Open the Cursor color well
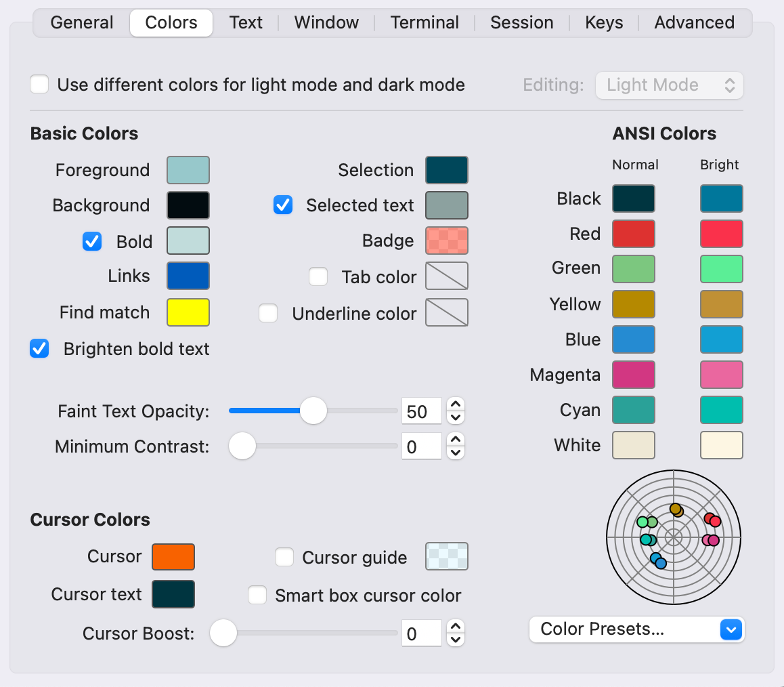This screenshot has height=687, width=784. click(x=173, y=557)
